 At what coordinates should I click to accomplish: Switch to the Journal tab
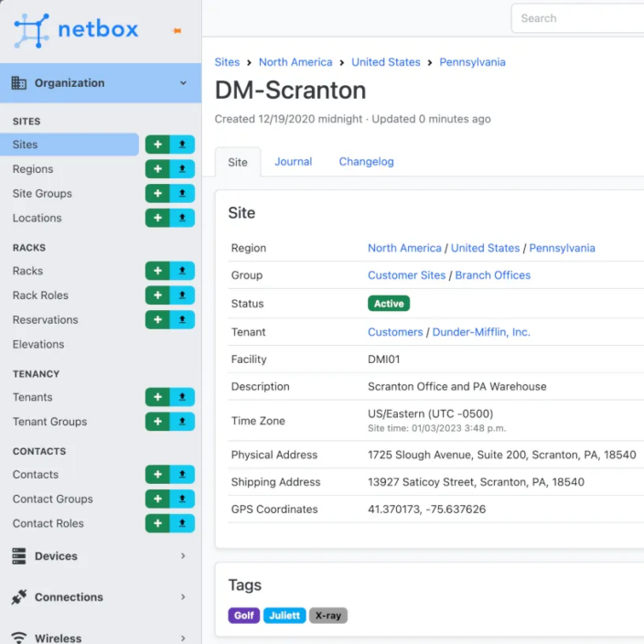coord(294,161)
